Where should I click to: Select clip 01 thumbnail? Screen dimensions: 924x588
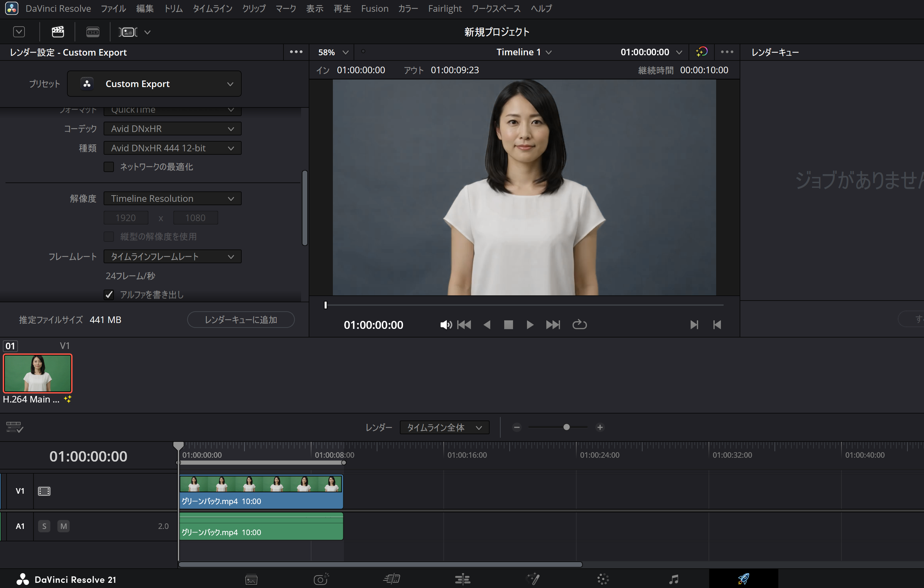(x=38, y=373)
